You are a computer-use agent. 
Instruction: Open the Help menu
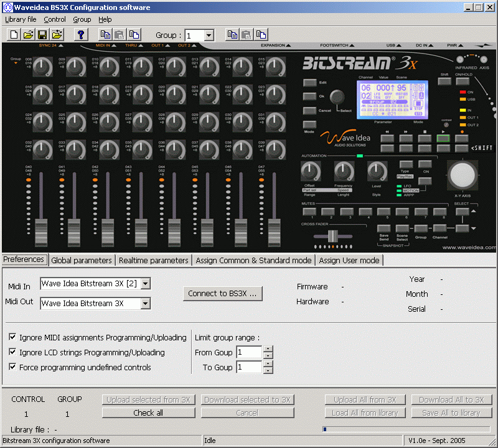(105, 19)
